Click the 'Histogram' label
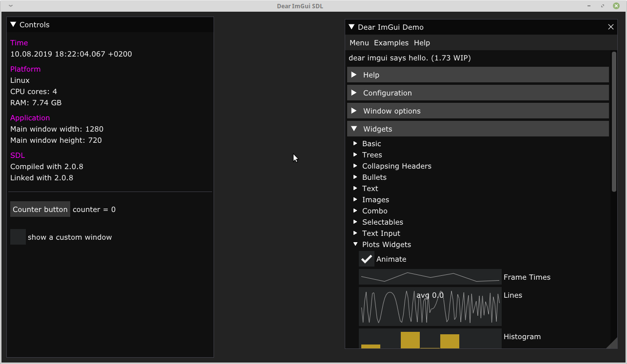This screenshot has height=364, width=627. coord(522,337)
